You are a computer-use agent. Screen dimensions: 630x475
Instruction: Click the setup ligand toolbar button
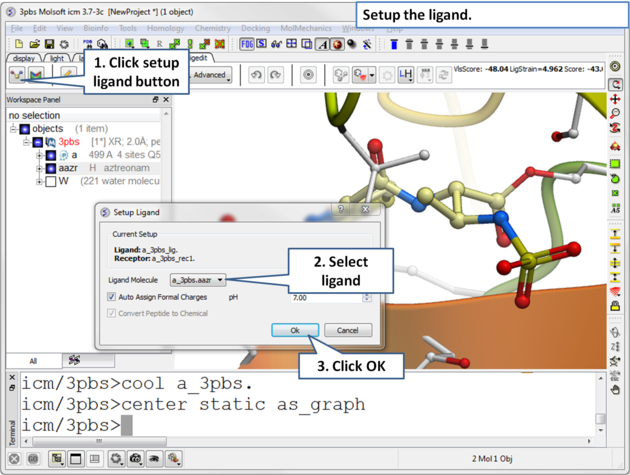tap(17, 75)
